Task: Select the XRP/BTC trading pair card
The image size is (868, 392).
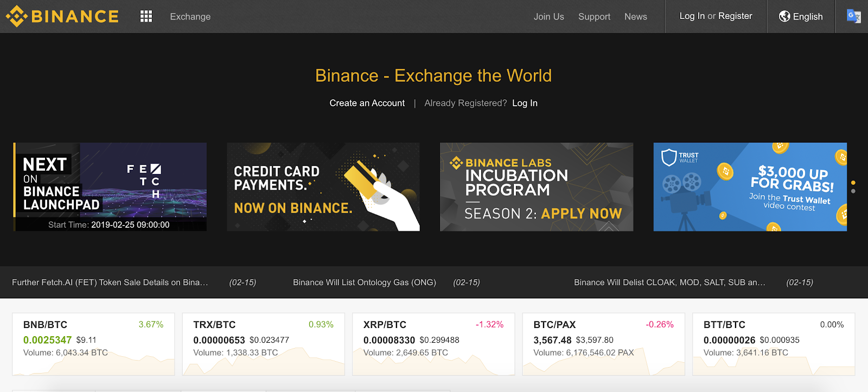Action: 433,344
